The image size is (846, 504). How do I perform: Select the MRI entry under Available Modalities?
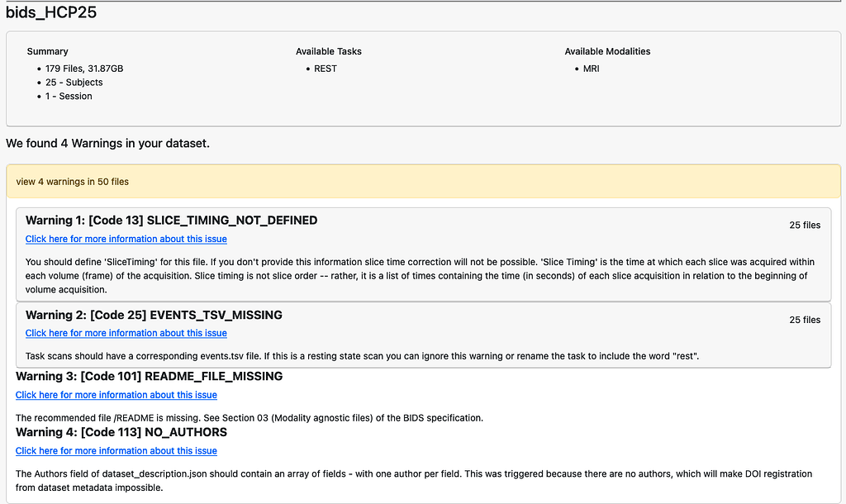click(x=591, y=69)
